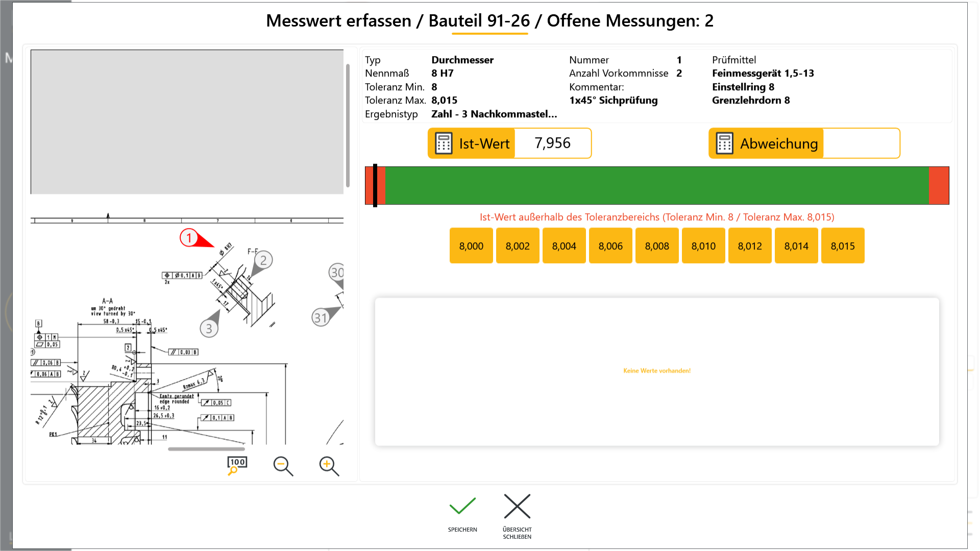This screenshot has width=980, height=551.
Task: Click the right red zone of tolerance bar
Action: coord(939,186)
